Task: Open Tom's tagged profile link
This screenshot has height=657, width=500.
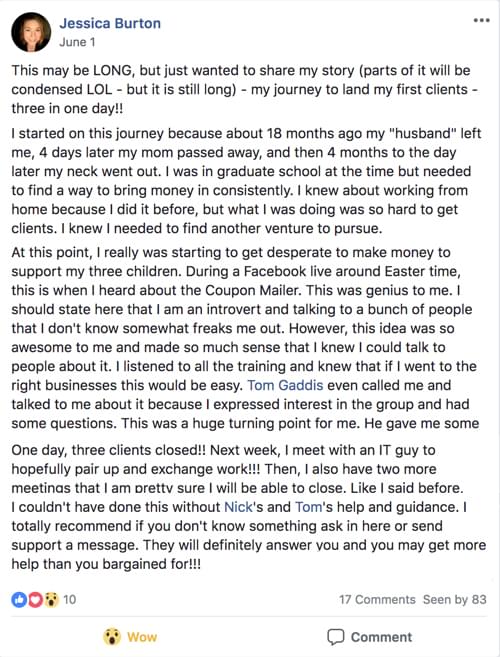Action: pos(308,507)
